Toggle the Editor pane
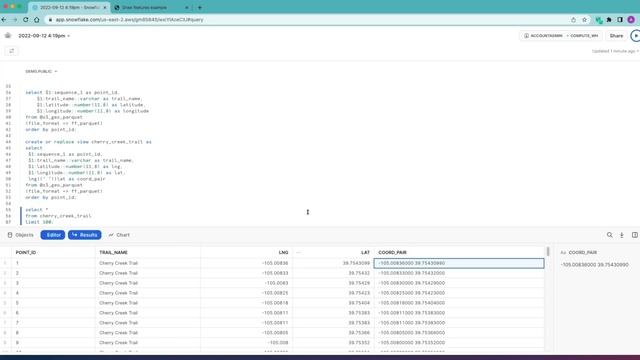 click(53, 235)
